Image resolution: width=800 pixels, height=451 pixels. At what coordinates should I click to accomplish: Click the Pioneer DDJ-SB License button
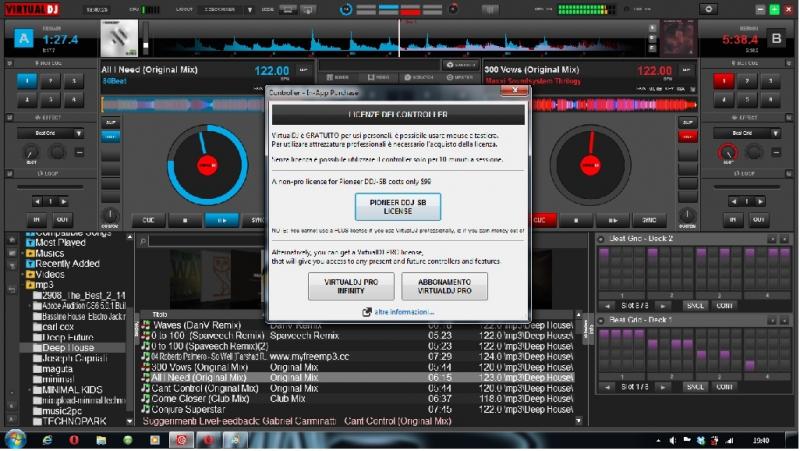[x=398, y=207]
